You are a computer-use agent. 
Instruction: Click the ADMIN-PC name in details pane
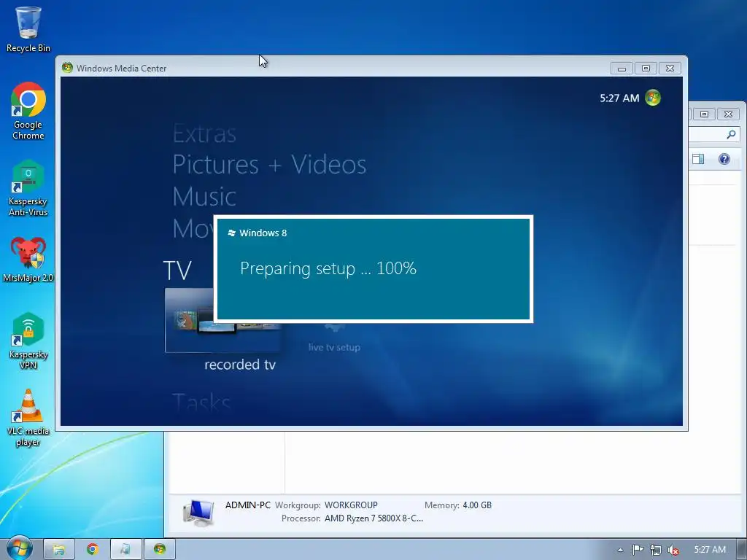point(248,505)
